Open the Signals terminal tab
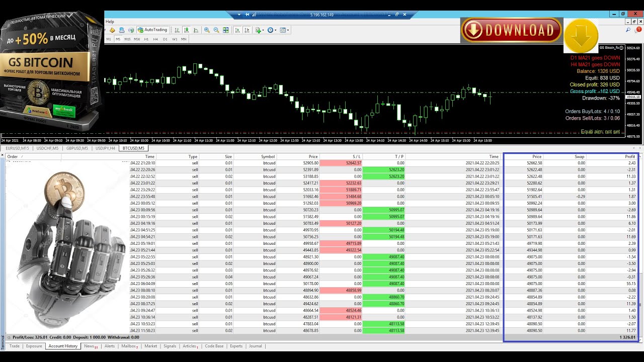The image size is (644, 362). 170,346
